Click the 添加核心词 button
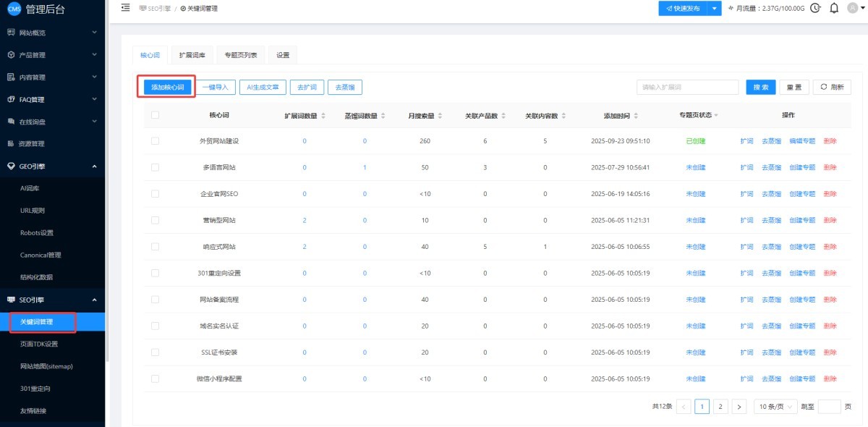868x427 pixels. click(167, 87)
